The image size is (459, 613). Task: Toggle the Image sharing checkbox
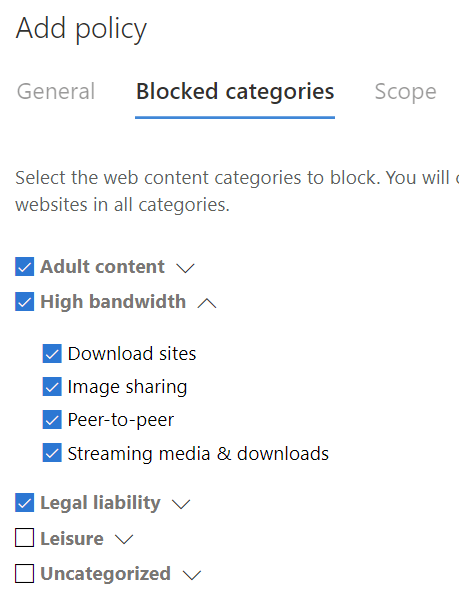(x=52, y=387)
